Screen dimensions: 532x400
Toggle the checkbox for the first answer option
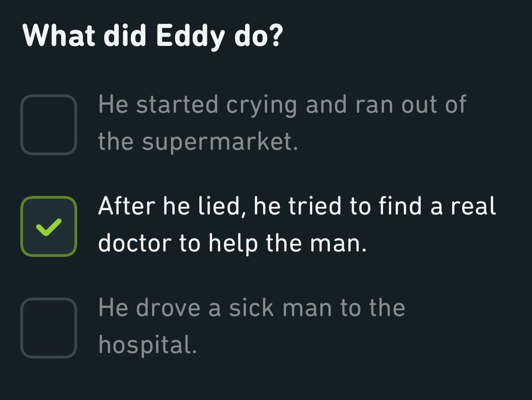48,124
